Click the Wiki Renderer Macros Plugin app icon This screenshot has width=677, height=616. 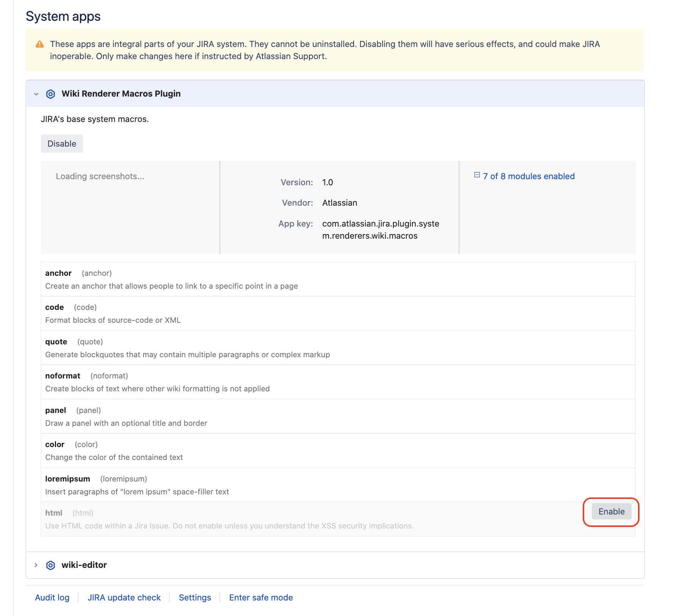tap(50, 94)
